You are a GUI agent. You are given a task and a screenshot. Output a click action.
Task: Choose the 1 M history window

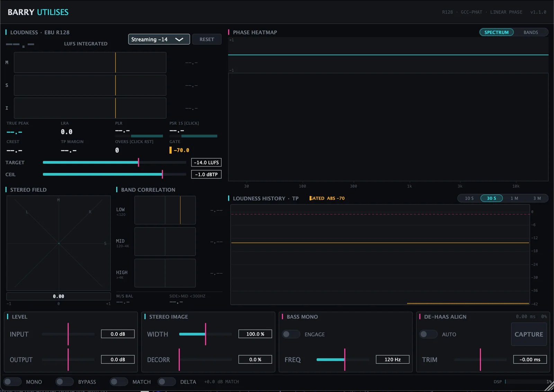point(514,198)
